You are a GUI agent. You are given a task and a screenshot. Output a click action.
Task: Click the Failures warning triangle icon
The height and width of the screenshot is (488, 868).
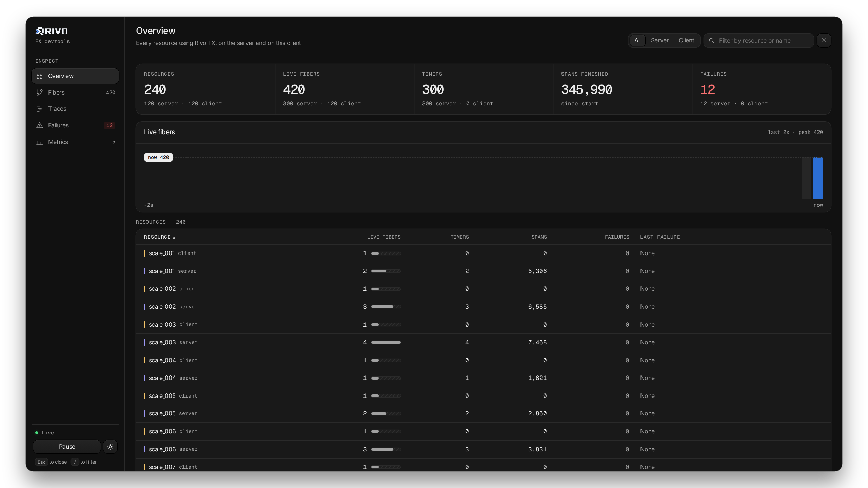click(40, 125)
